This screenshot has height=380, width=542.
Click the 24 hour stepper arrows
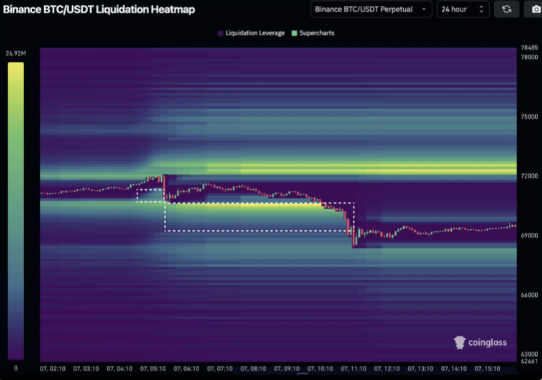point(481,9)
